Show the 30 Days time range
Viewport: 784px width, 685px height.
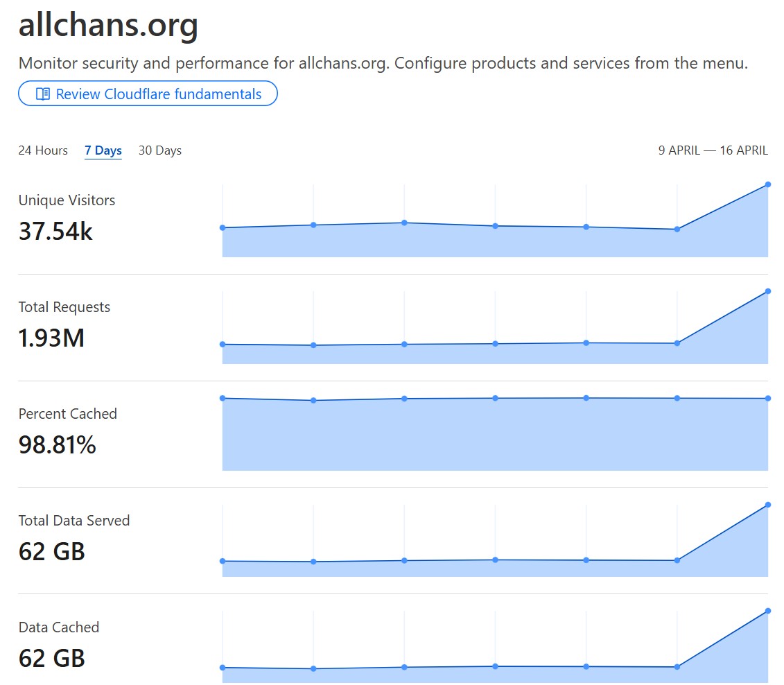coord(160,150)
